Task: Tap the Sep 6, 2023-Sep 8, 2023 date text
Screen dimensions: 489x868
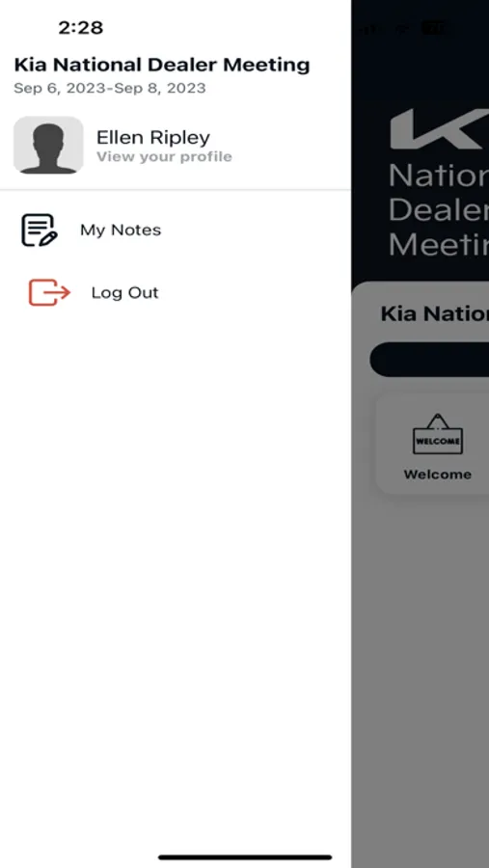Action: point(110,88)
